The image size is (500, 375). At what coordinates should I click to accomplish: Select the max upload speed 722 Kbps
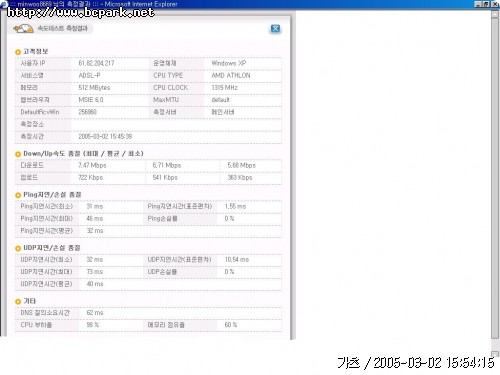point(90,177)
